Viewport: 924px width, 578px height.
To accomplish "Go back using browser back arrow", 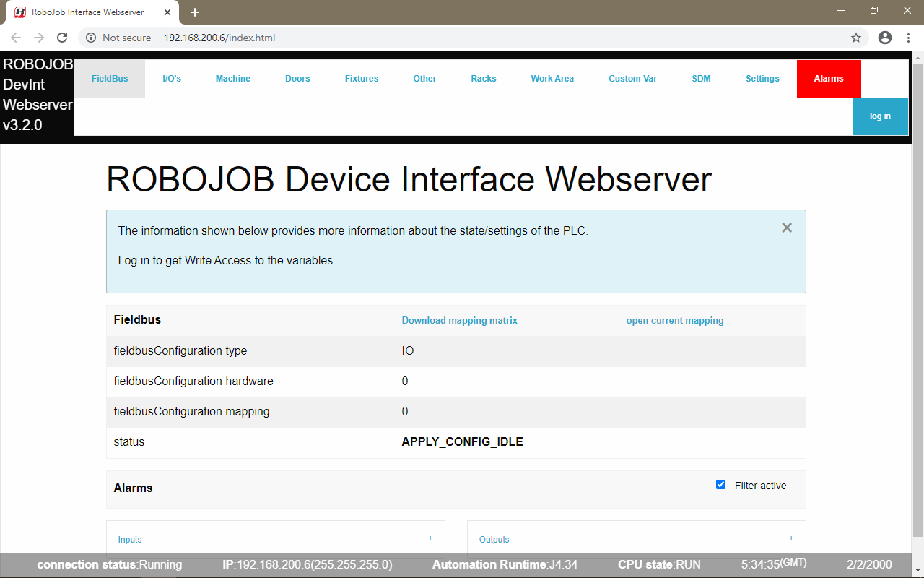I will (16, 38).
